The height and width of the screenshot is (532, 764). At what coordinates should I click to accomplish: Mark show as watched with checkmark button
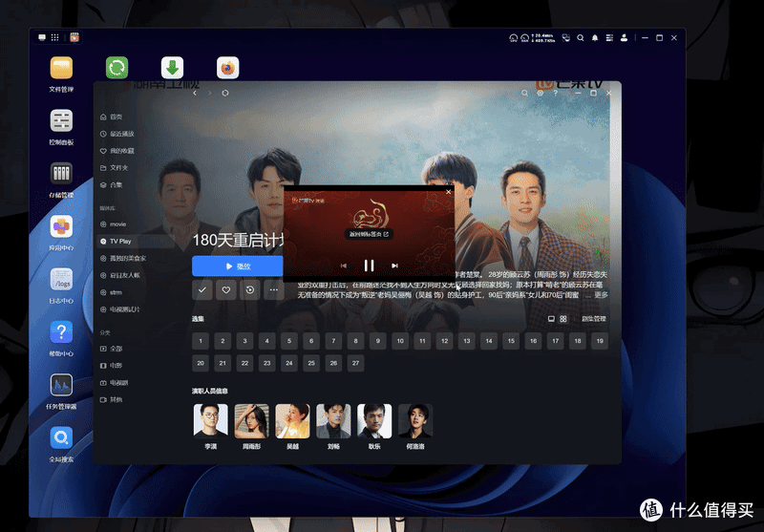point(202,289)
